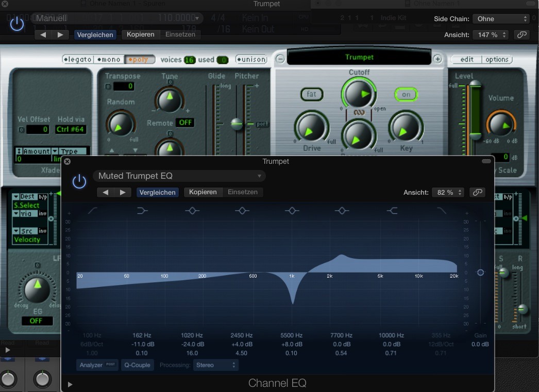Toggle the 7700 Hz bell band icon
The width and height of the screenshot is (539, 392).
pyautogui.click(x=342, y=211)
